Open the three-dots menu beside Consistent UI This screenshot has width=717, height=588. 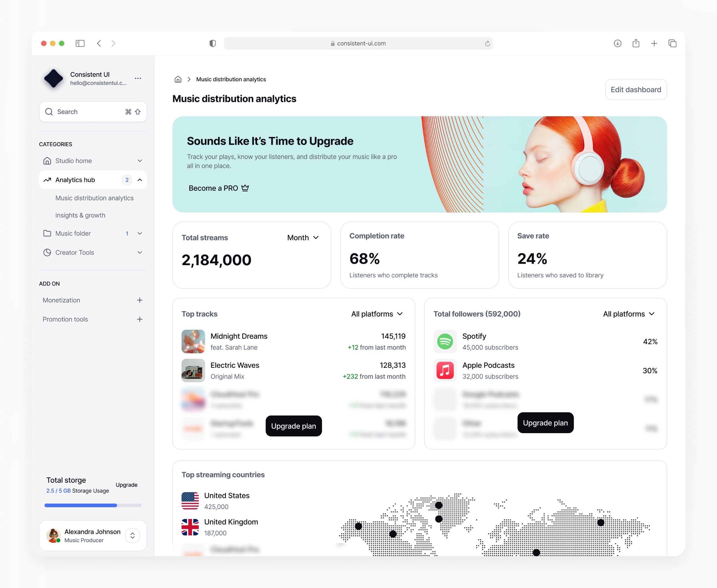click(x=138, y=78)
